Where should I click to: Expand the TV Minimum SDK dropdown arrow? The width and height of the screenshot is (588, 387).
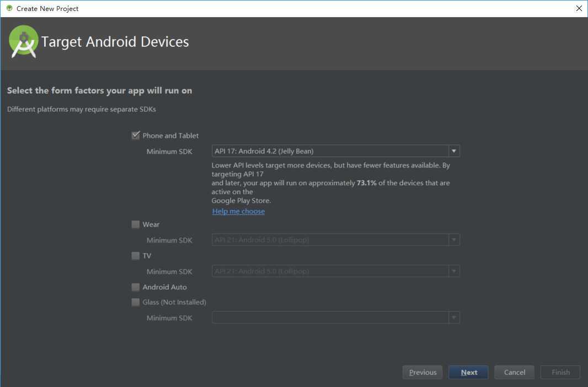pyautogui.click(x=454, y=271)
